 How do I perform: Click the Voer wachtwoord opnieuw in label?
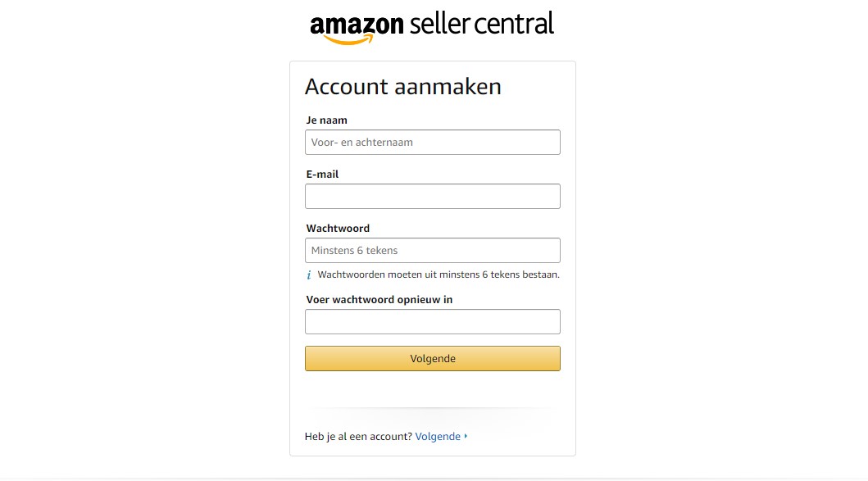379,299
